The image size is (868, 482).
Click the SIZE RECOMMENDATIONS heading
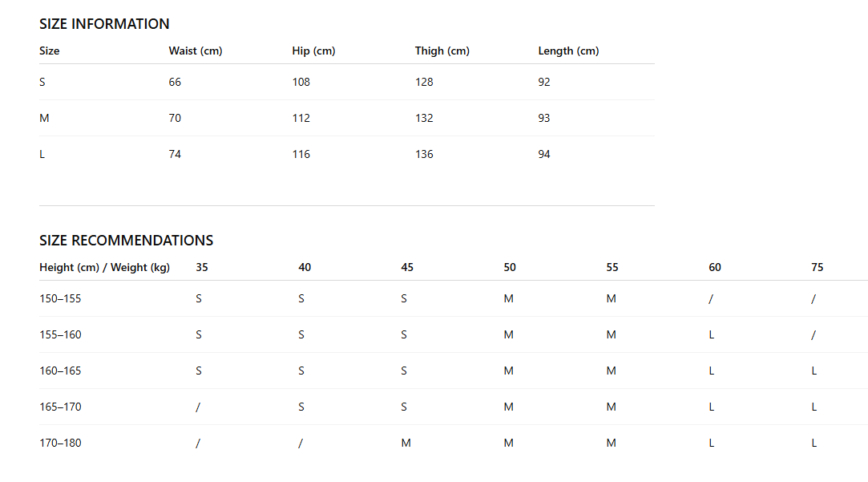click(x=126, y=241)
